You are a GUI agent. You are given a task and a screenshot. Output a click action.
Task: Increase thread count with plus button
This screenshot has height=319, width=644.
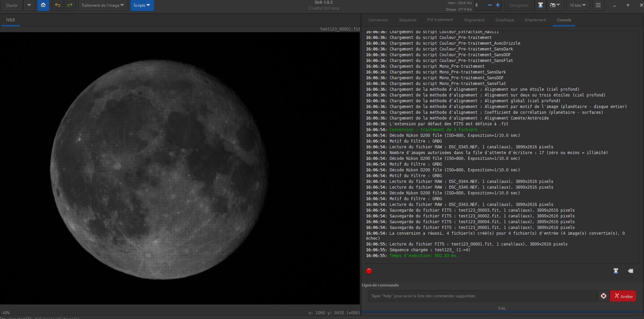tap(498, 5)
